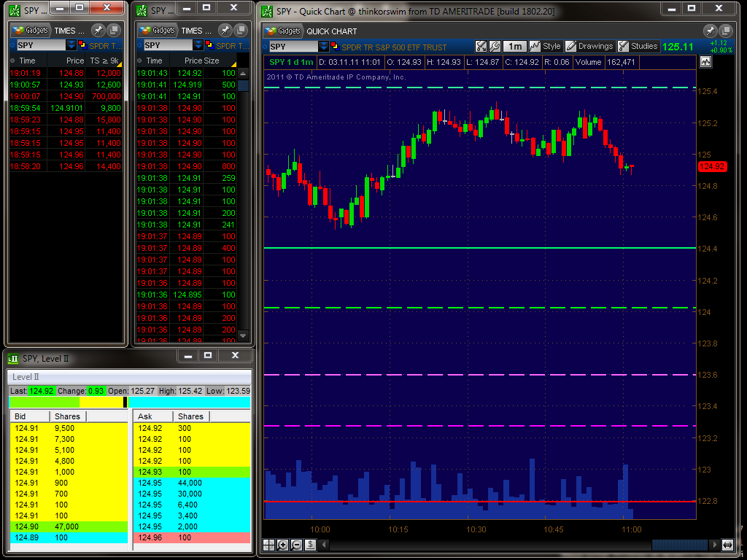
Task: Click the red 124.92 price label on chart axis
Action: (x=712, y=167)
